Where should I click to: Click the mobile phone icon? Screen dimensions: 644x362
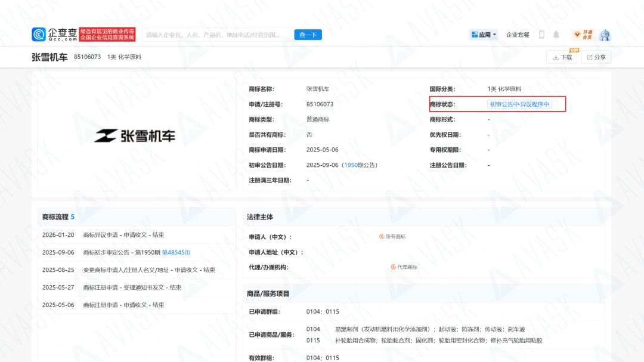(541, 35)
